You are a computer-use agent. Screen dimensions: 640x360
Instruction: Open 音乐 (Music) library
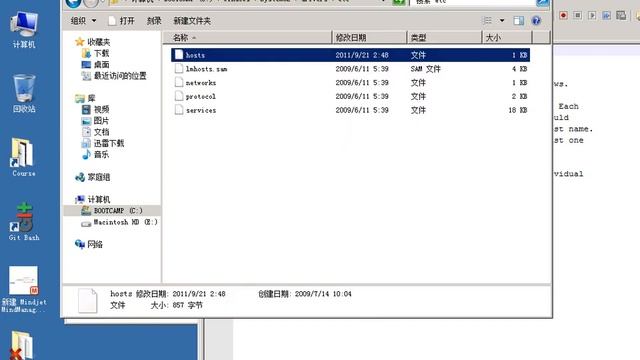(95, 155)
